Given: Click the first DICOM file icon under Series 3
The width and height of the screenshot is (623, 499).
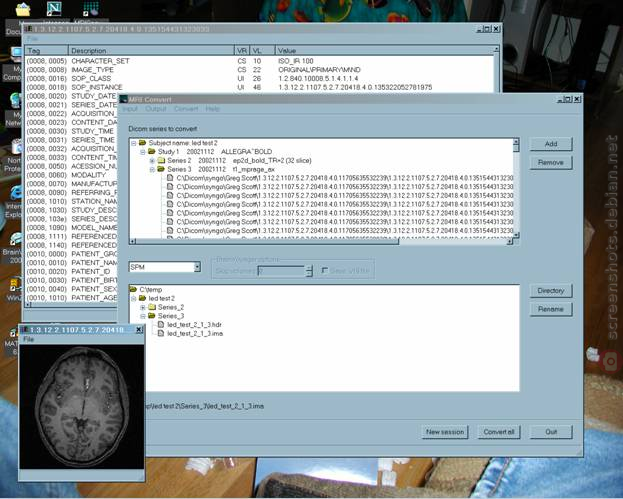Looking at the screenshot, I should [x=170, y=178].
